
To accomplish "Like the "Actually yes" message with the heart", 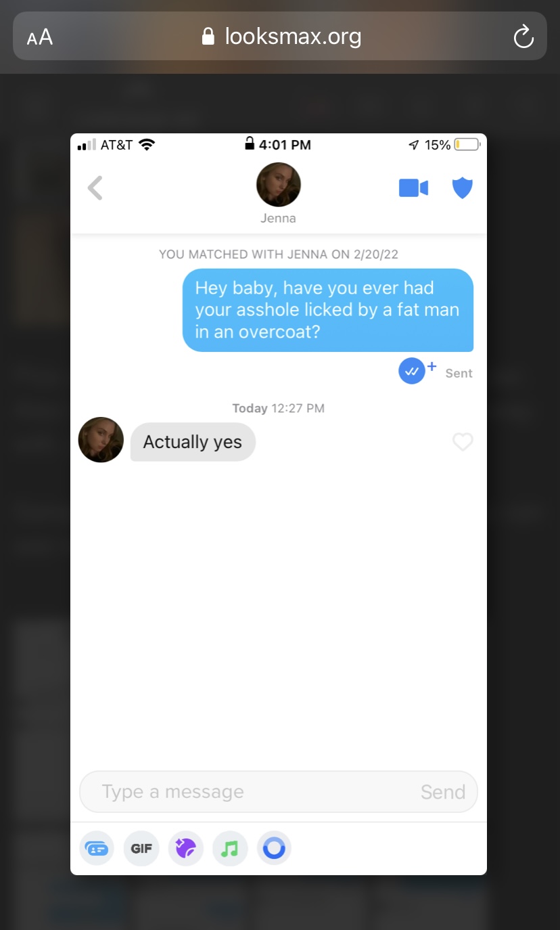I will 463,442.
